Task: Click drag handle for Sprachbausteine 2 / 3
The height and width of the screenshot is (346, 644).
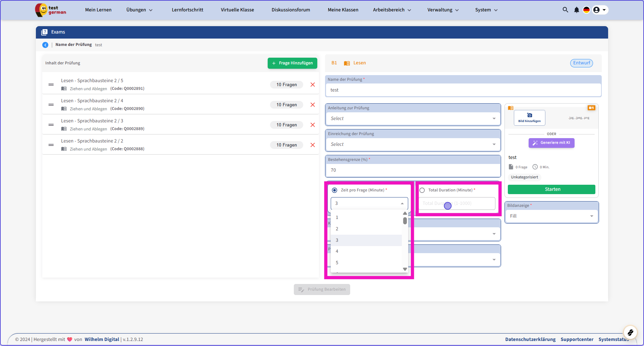Action: tap(51, 125)
